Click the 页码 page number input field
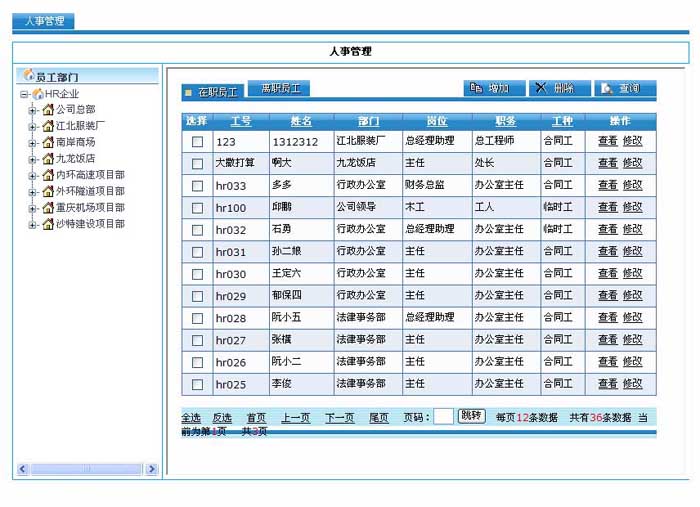The width and height of the screenshot is (700, 507). [x=443, y=417]
